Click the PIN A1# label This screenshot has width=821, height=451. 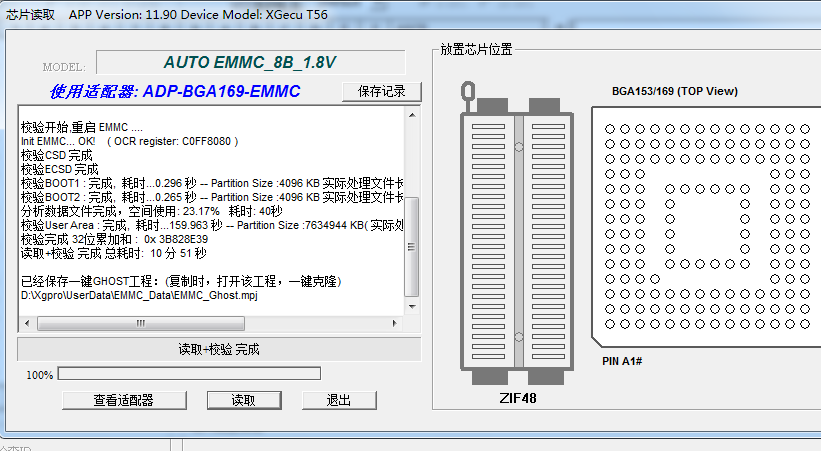pos(621,361)
